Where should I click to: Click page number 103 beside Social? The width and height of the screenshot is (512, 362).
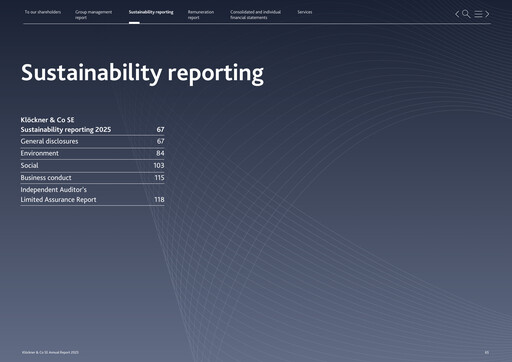click(x=159, y=165)
